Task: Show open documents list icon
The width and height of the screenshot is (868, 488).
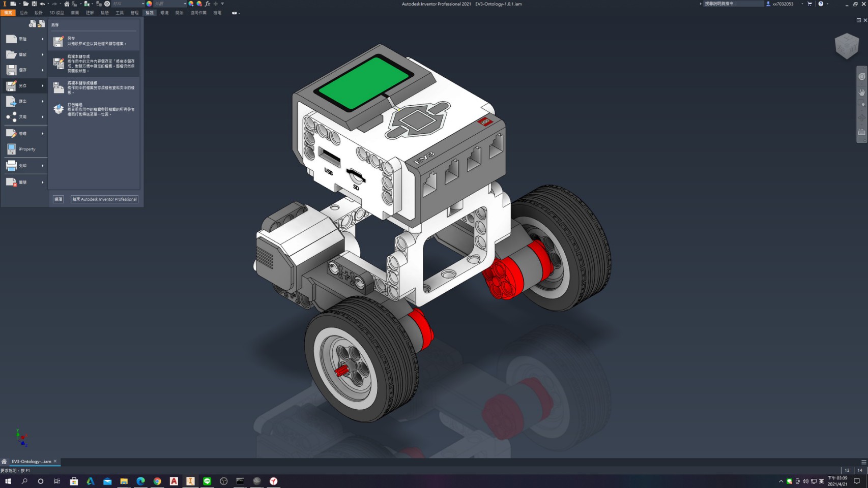Action: click(x=41, y=24)
